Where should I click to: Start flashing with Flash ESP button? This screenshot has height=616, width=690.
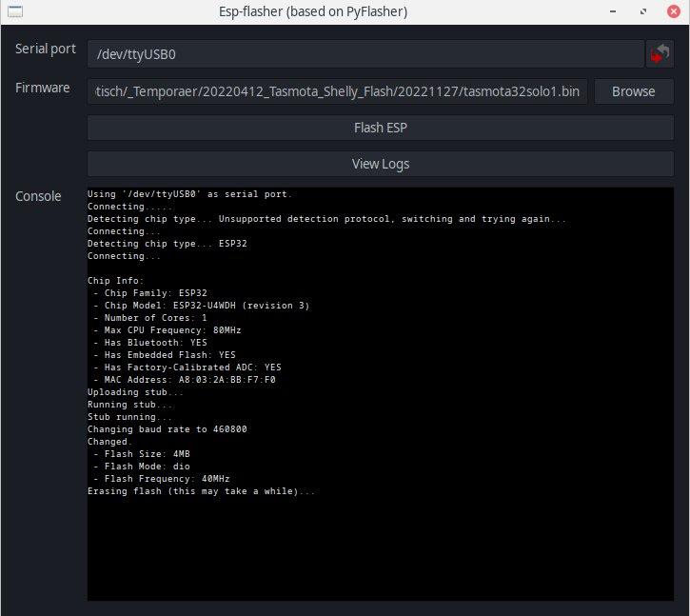380,128
